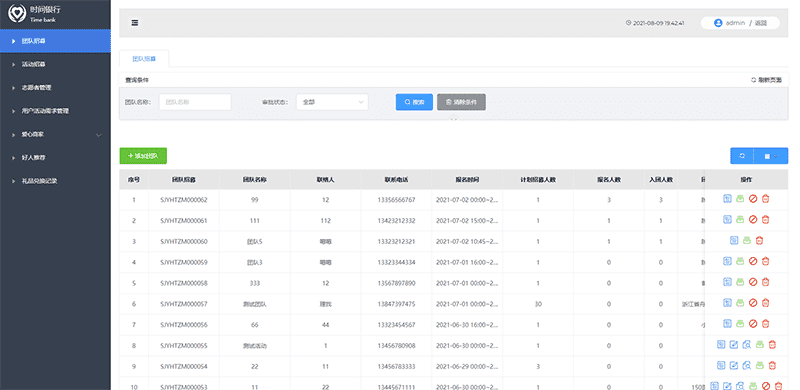The height and width of the screenshot is (390, 800).
Task: Click the admin user avatar icon
Action: click(718, 23)
